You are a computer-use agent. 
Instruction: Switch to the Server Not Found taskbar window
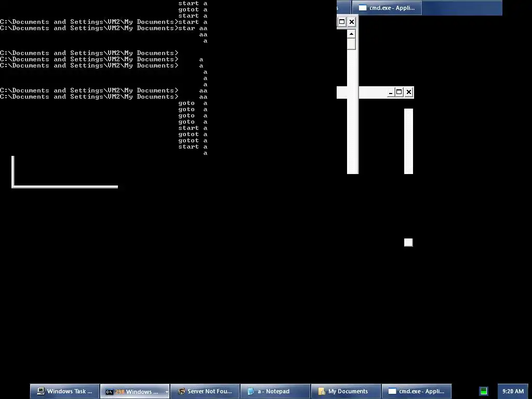tap(205, 391)
